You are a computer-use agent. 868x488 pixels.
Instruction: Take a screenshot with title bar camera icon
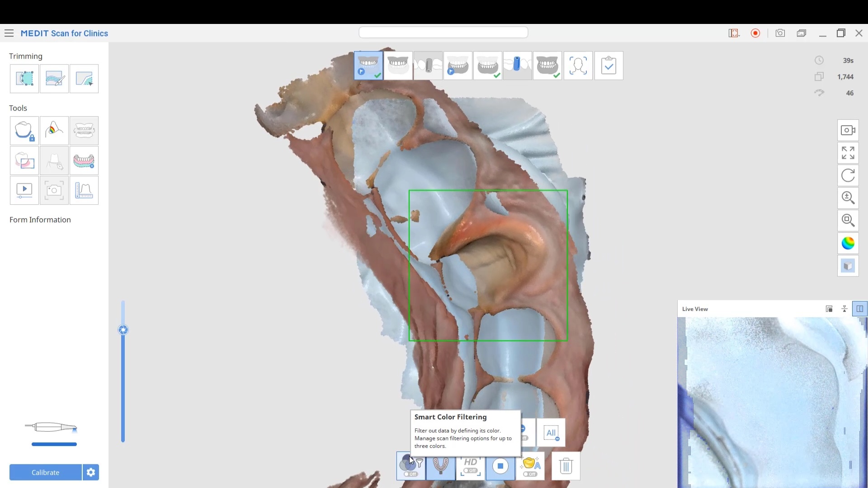(x=780, y=33)
